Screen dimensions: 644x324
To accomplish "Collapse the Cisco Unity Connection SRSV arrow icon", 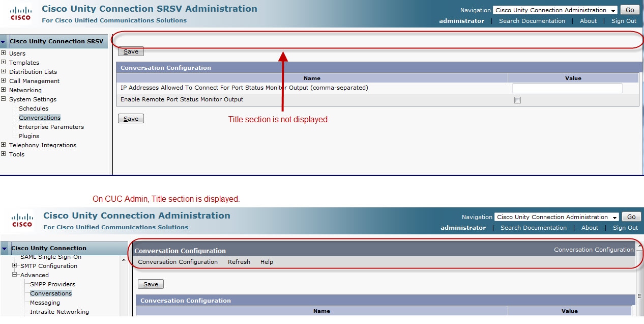I will pyautogui.click(x=3, y=41).
